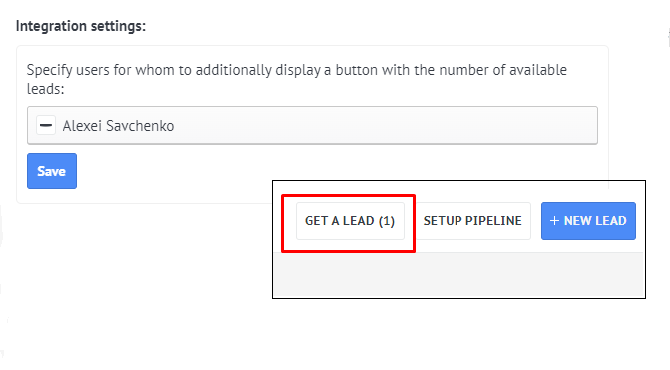Click the preview screenshot's white header strip
Viewport: 670px width, 370px height.
point(458,191)
